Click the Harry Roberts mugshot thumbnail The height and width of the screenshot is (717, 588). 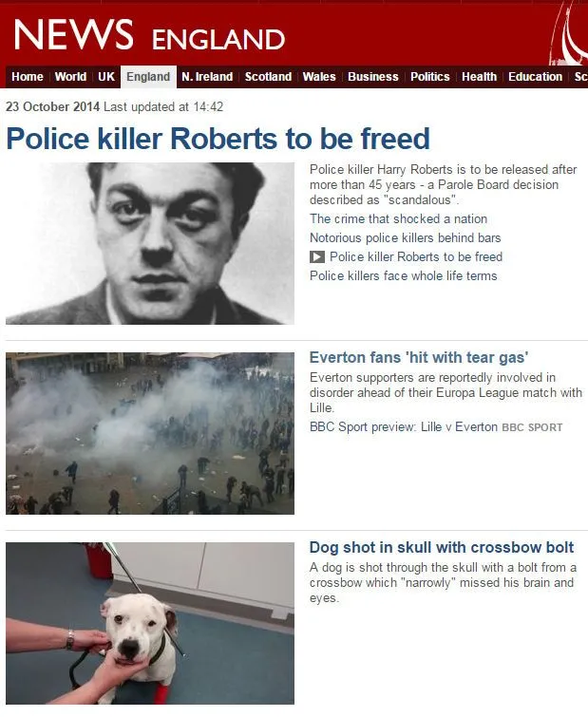[150, 243]
